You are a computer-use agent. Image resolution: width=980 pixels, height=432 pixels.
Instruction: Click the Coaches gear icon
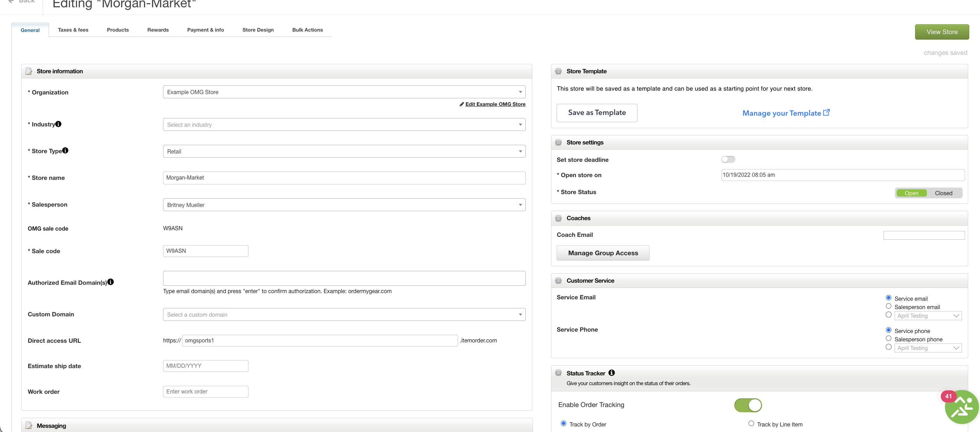558,218
